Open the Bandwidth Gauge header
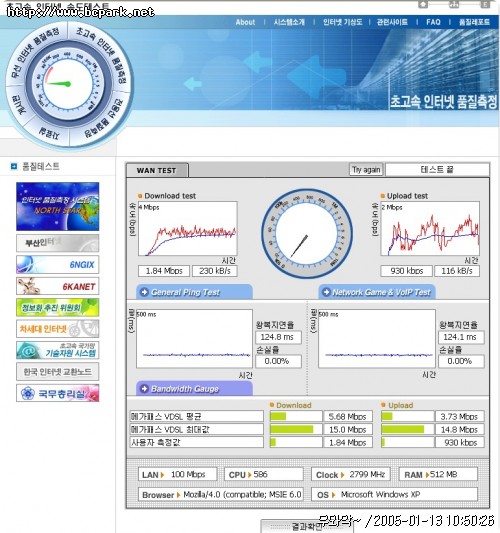The image size is (500, 533). (194, 389)
